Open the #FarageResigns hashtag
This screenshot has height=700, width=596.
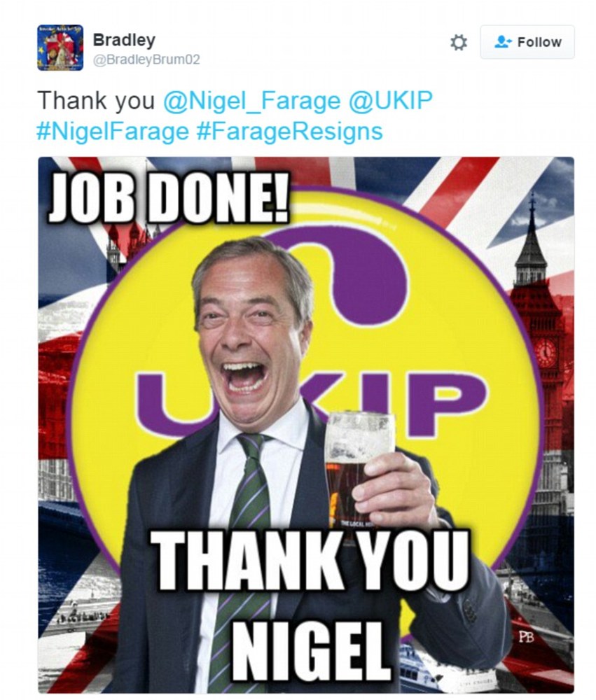[x=289, y=131]
